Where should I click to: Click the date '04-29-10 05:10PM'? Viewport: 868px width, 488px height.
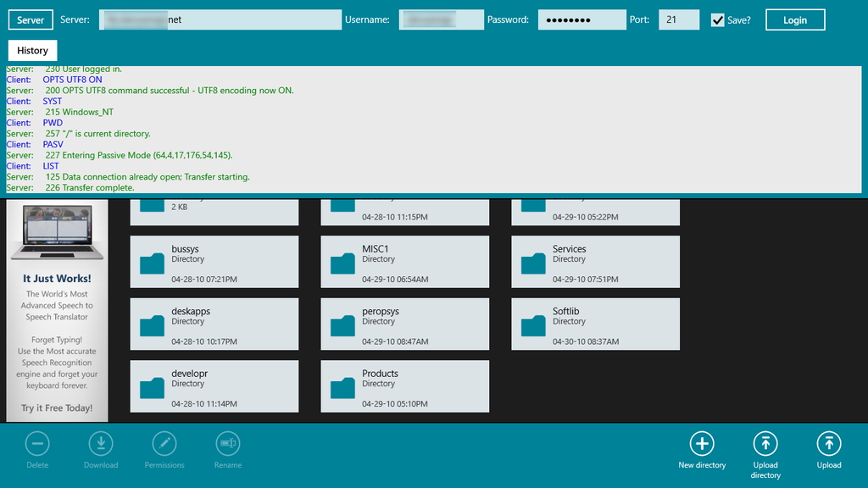[395, 404]
